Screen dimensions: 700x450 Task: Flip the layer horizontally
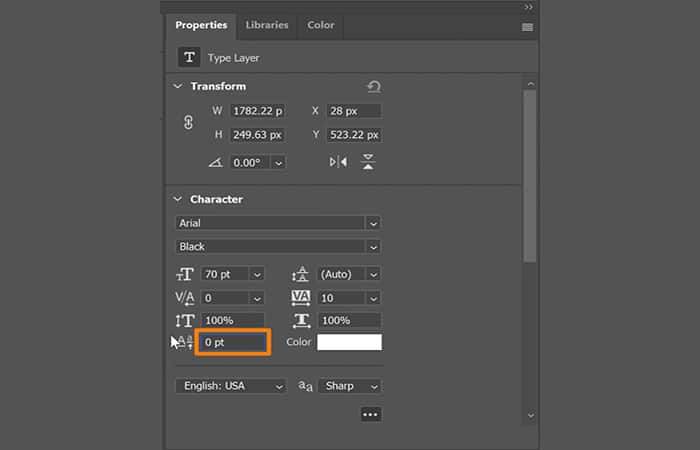click(x=338, y=162)
